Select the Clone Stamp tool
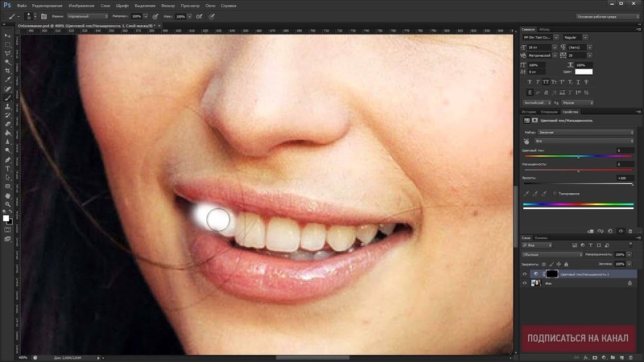The width and height of the screenshot is (644, 362). (7, 105)
